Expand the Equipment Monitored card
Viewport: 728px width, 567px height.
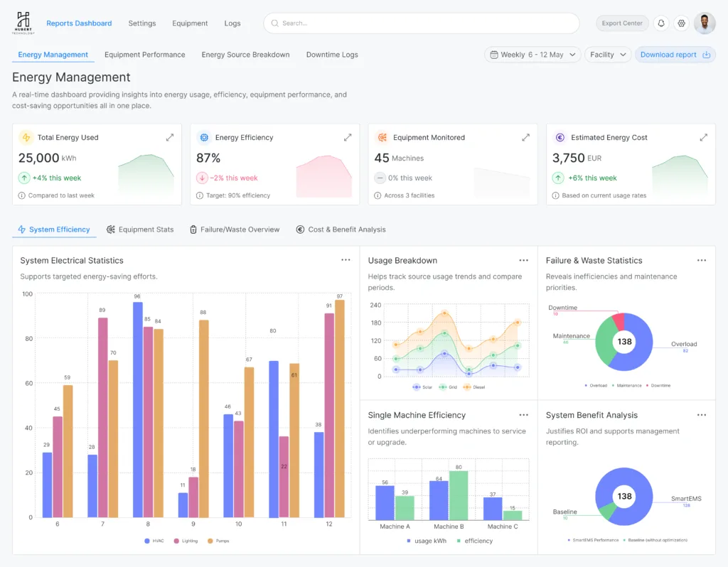click(x=525, y=137)
